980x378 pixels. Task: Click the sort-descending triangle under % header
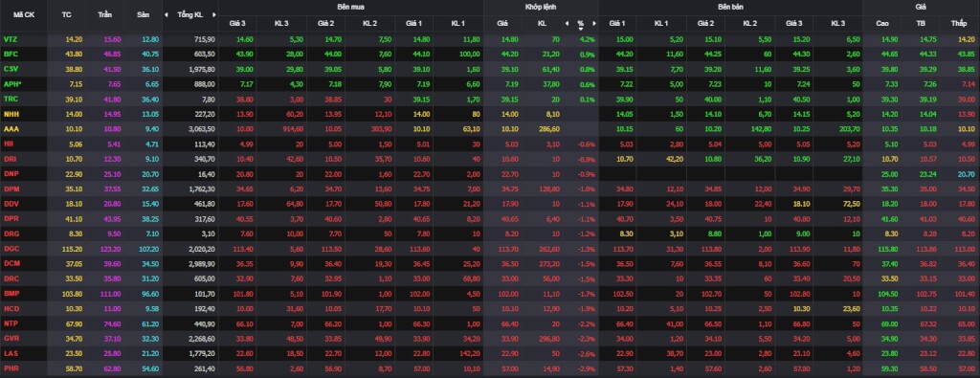click(581, 28)
